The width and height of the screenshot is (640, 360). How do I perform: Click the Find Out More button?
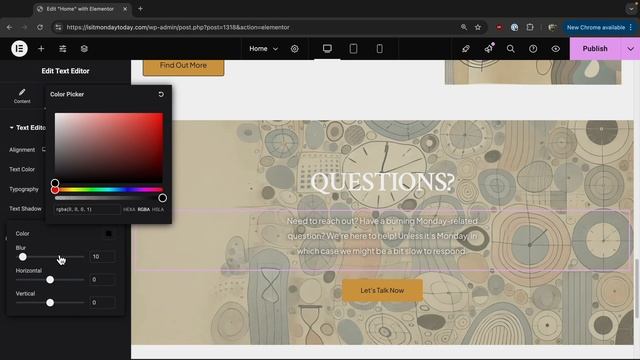[x=183, y=65]
